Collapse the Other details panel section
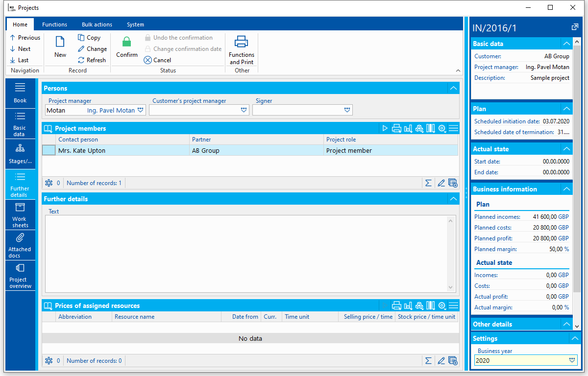 566,324
